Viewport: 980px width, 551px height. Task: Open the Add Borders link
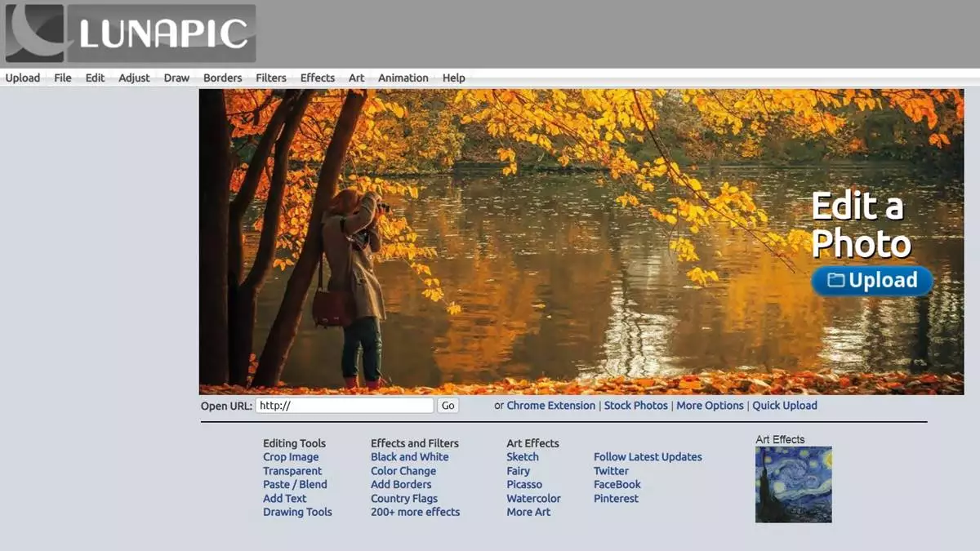tap(401, 485)
